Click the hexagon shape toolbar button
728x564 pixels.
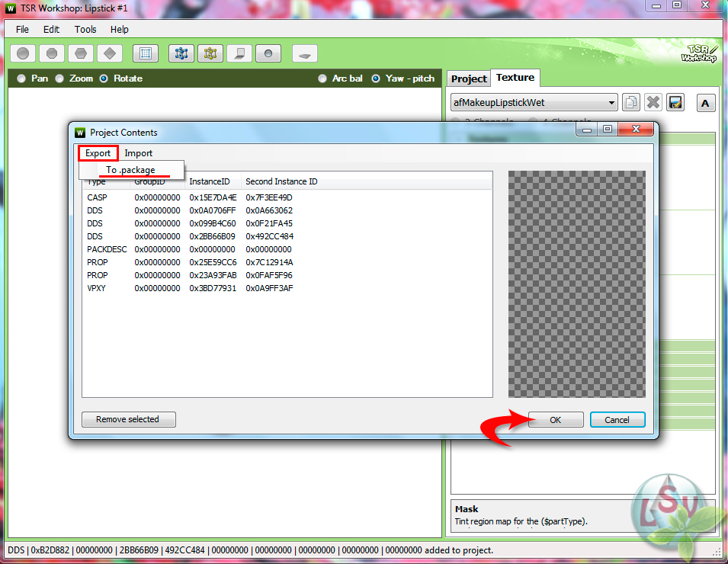[81, 53]
